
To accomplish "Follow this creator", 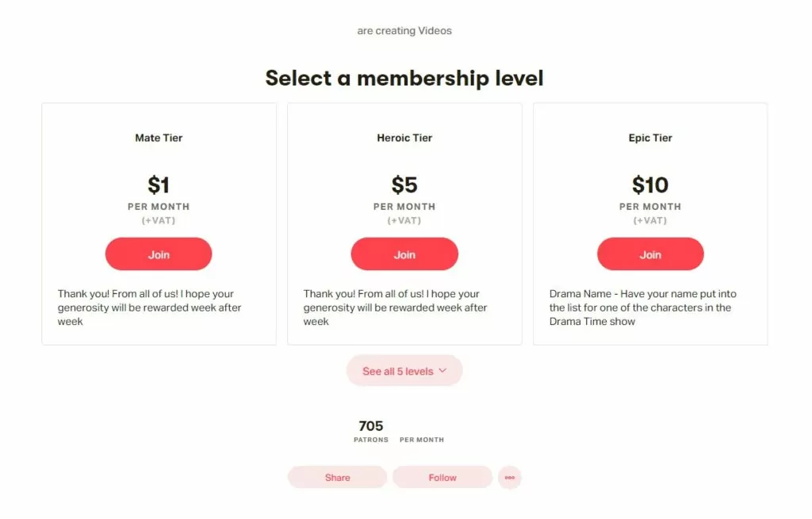I will coord(442,478).
